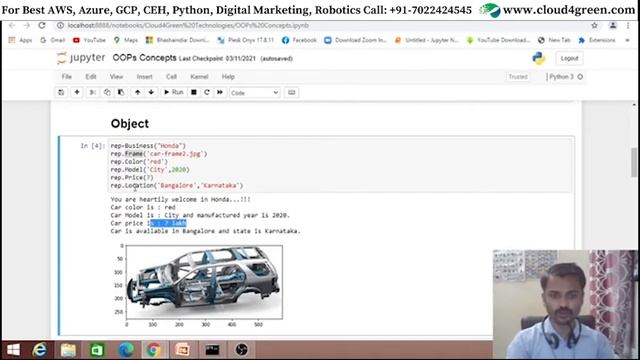Insert cell below with plus icon

tap(77, 93)
